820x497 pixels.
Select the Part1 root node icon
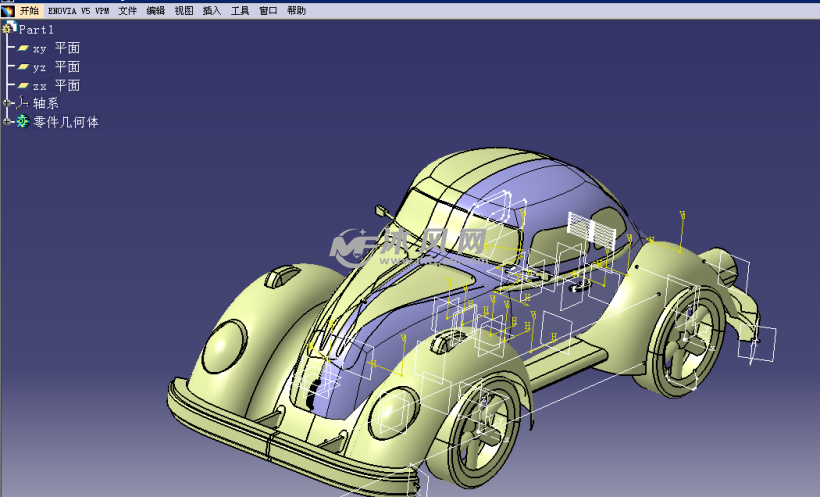[x=9, y=30]
